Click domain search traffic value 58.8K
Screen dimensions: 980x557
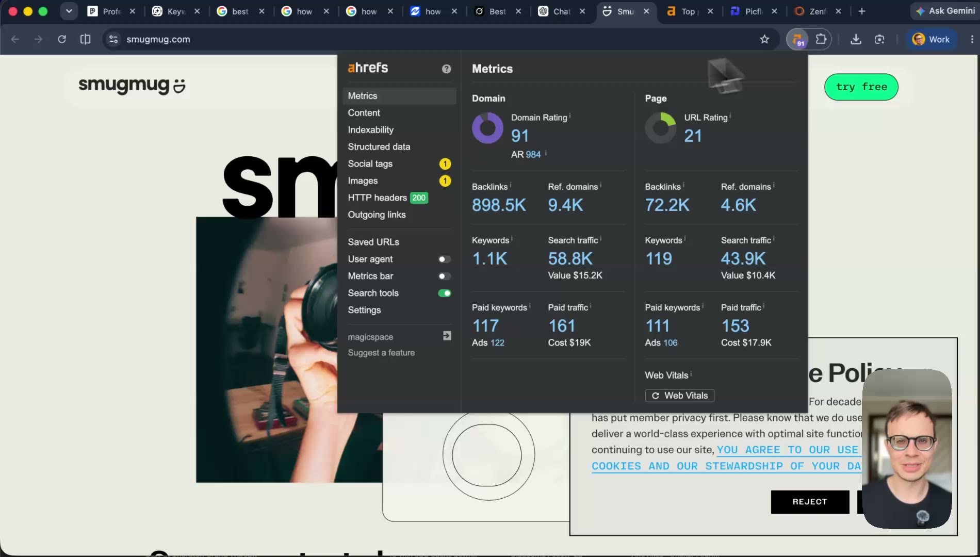click(x=570, y=259)
